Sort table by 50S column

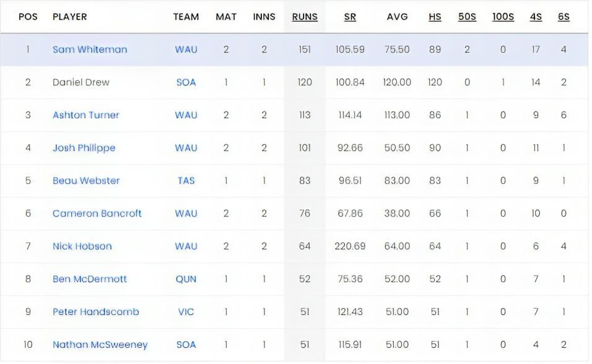(467, 17)
